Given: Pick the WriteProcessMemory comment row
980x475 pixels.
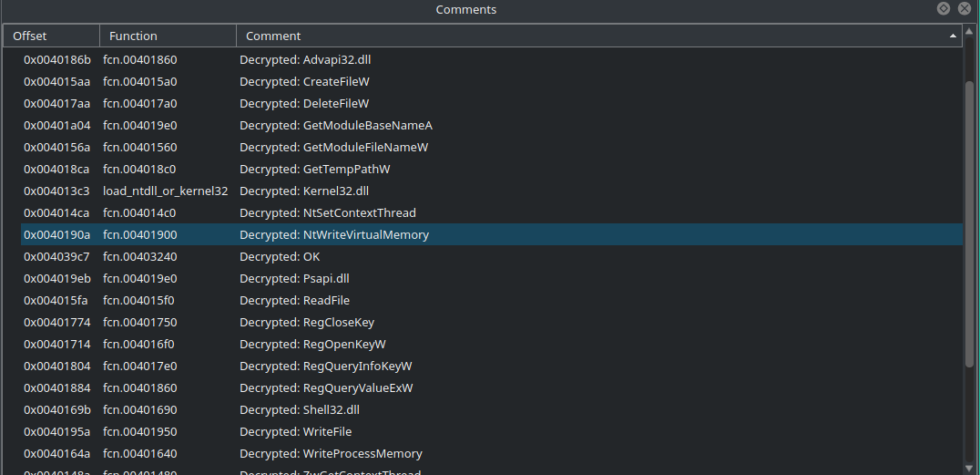Looking at the screenshot, I should (x=331, y=454).
